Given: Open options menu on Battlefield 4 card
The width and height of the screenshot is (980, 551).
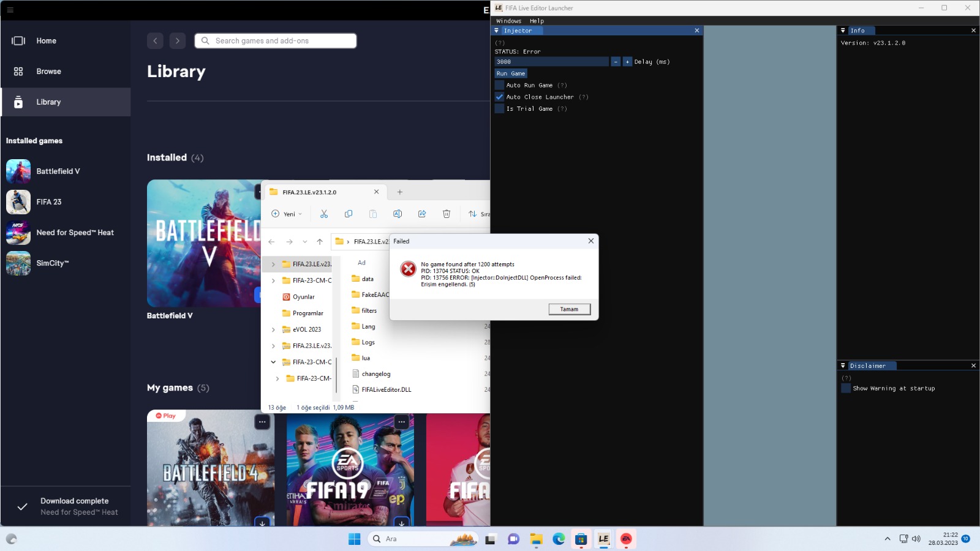Looking at the screenshot, I should point(262,422).
